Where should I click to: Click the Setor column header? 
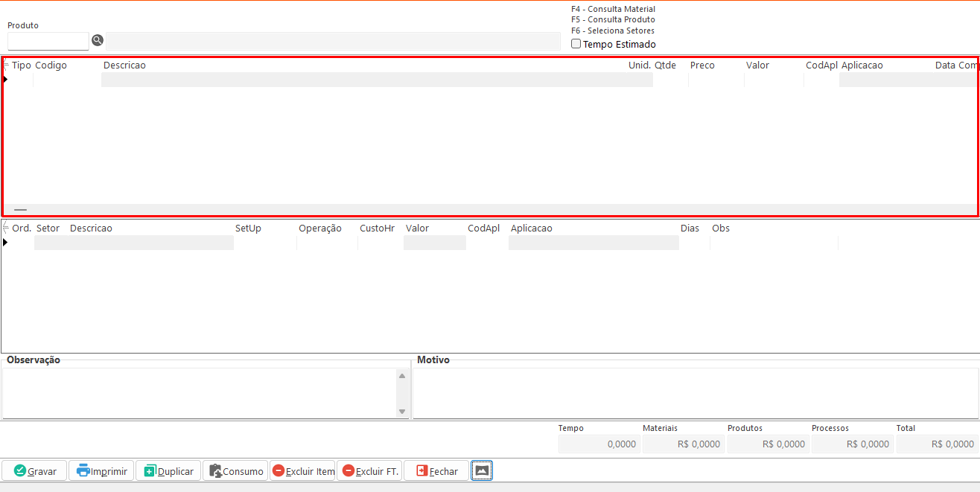click(x=48, y=229)
